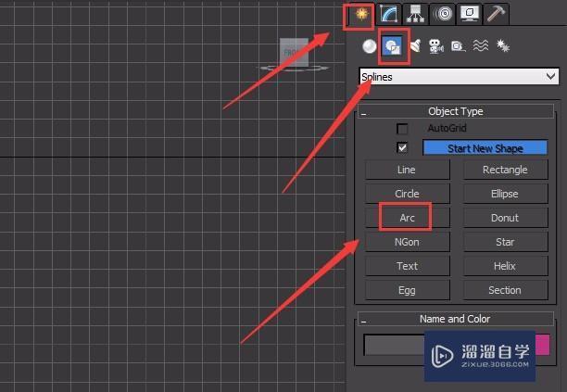
Task: Enable the AutoGrid checkbox
Action: pos(402,129)
